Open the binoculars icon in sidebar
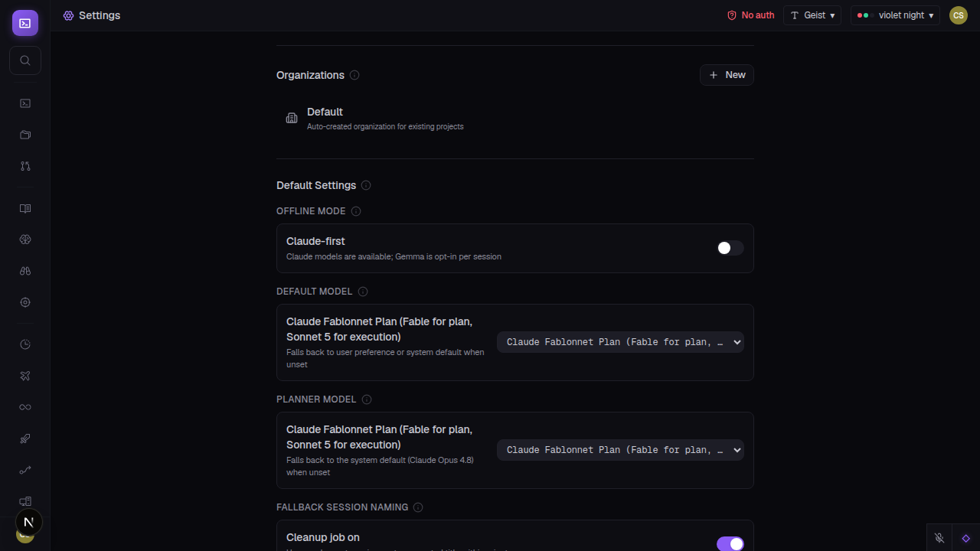Viewport: 980px width, 551px height. click(25, 271)
